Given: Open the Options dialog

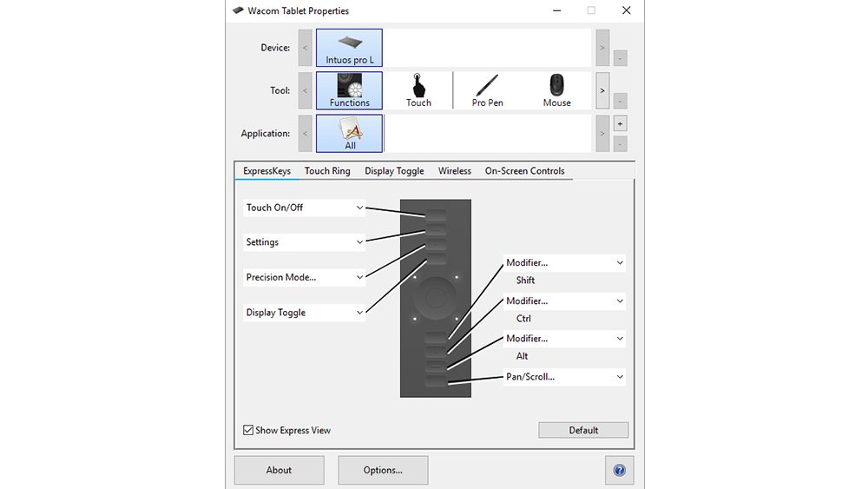Looking at the screenshot, I should [383, 470].
